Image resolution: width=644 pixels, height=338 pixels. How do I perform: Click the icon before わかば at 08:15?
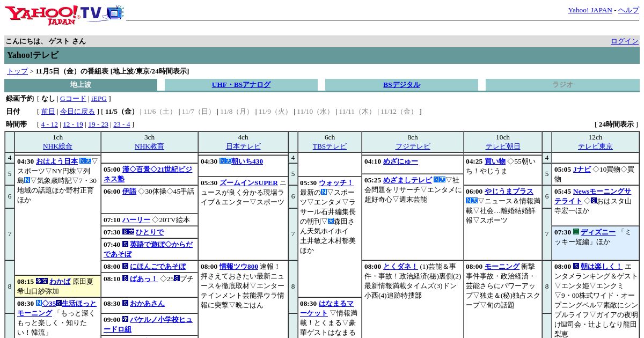pyautogui.click(x=42, y=281)
